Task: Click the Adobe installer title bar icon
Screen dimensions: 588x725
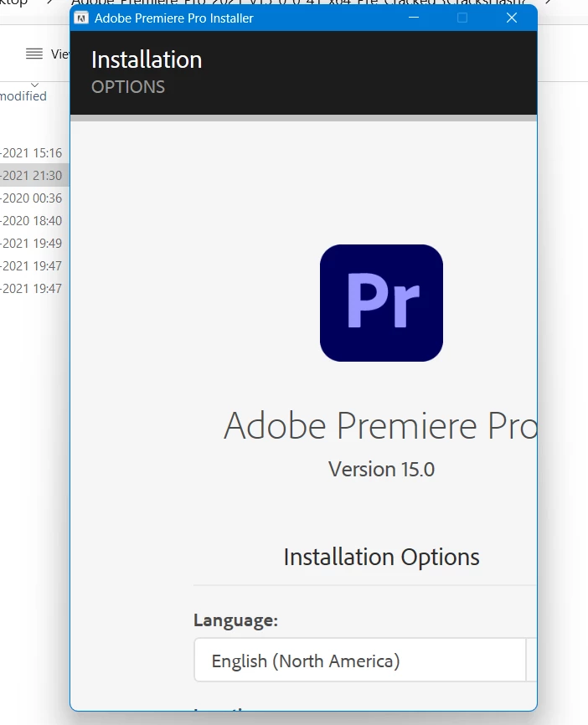Action: [81, 18]
